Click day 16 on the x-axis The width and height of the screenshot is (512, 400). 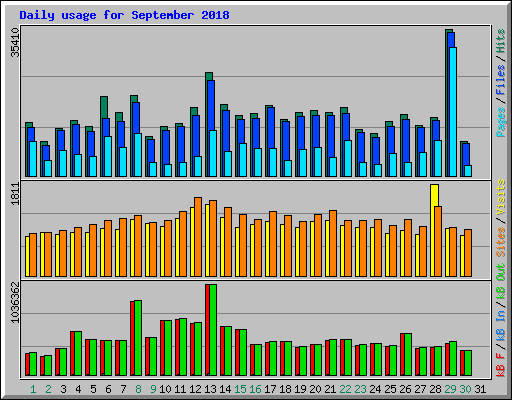[x=255, y=389]
